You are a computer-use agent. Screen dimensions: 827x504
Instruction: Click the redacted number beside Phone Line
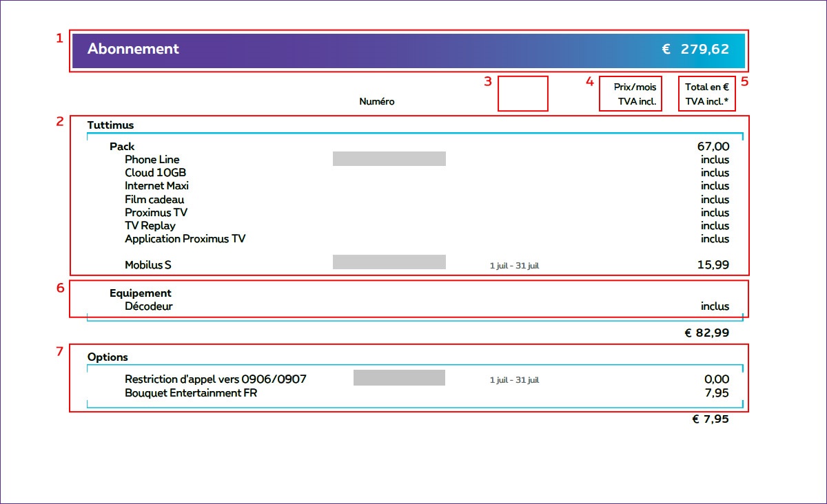[389, 159]
